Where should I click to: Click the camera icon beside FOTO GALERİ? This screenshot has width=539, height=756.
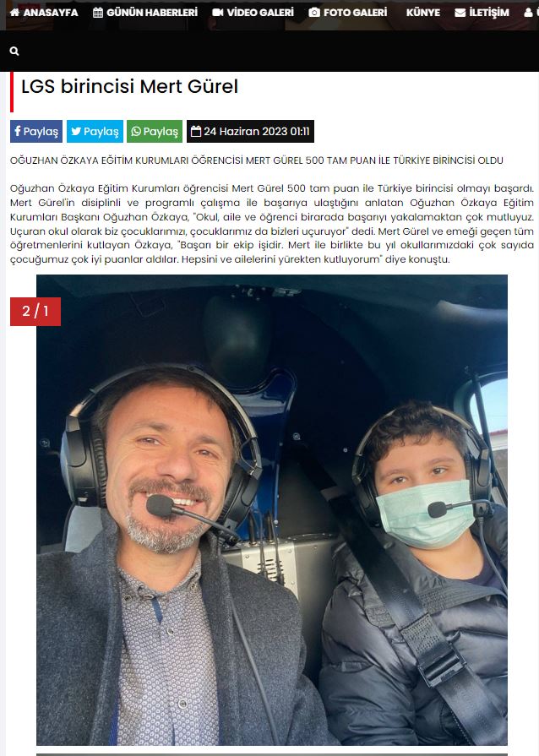click(x=314, y=12)
